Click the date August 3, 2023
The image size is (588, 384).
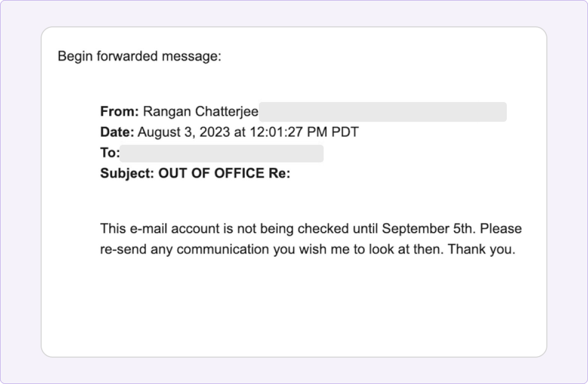pyautogui.click(x=184, y=132)
